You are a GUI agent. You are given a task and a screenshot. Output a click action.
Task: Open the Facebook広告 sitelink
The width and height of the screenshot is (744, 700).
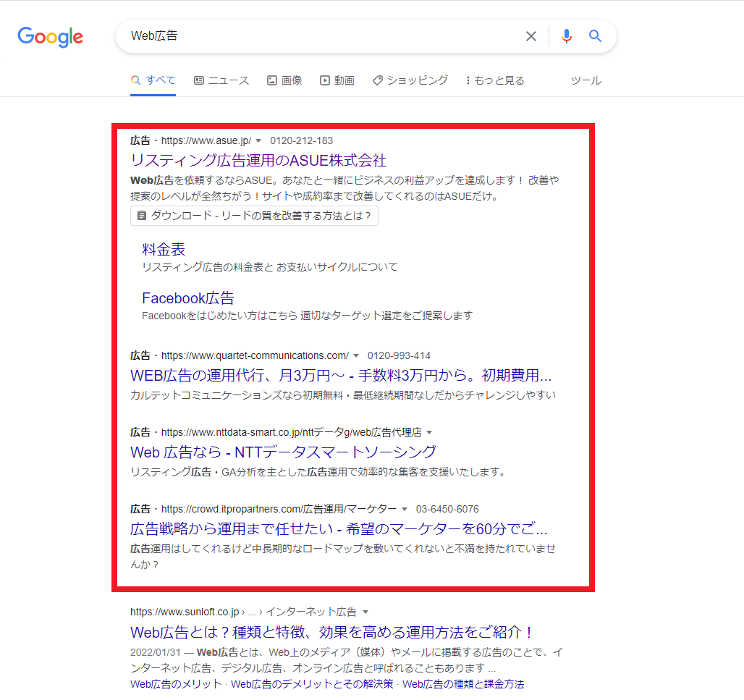(x=188, y=298)
